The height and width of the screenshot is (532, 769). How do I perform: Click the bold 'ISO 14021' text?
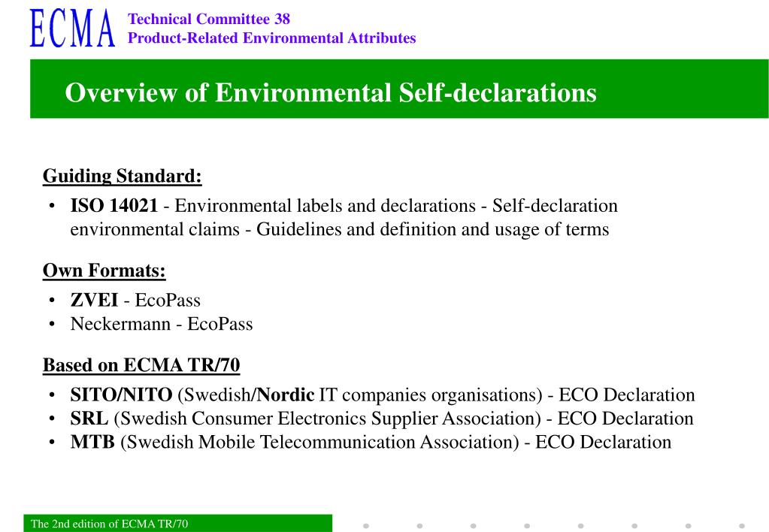point(114,205)
